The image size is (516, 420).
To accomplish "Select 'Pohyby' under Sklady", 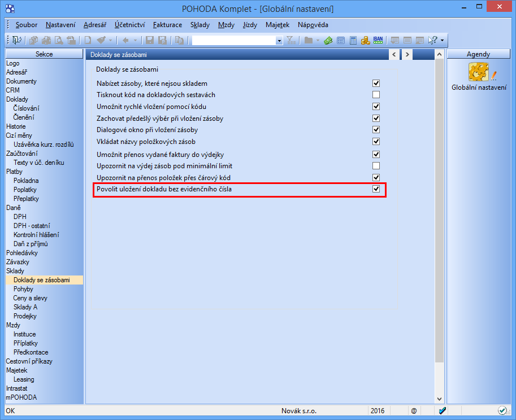I will click(23, 289).
